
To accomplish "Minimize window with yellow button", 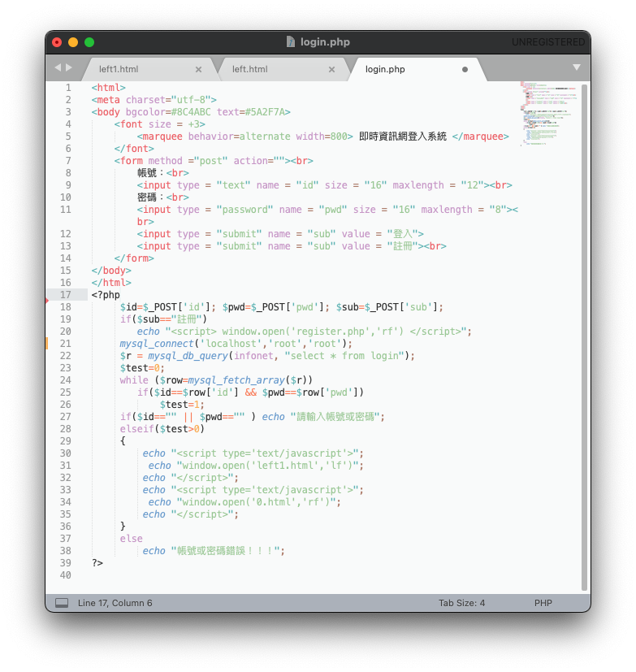I will click(73, 42).
